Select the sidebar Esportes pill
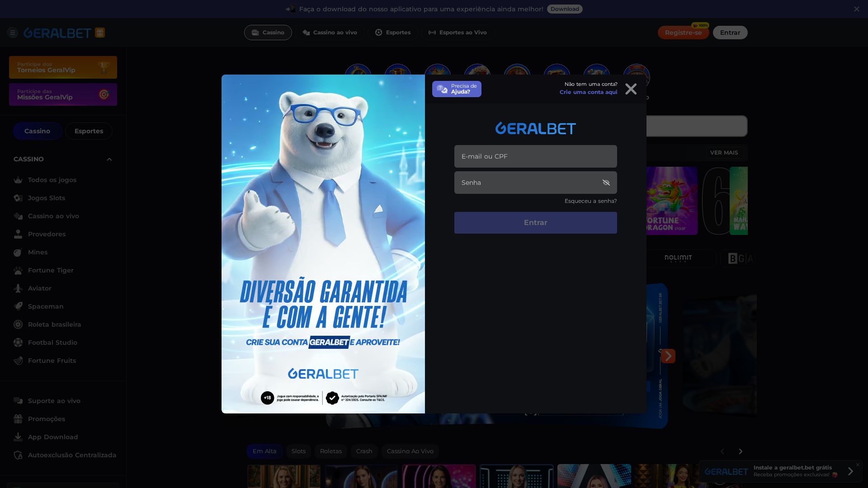Viewport: 868px width, 488px height. pos(89,131)
